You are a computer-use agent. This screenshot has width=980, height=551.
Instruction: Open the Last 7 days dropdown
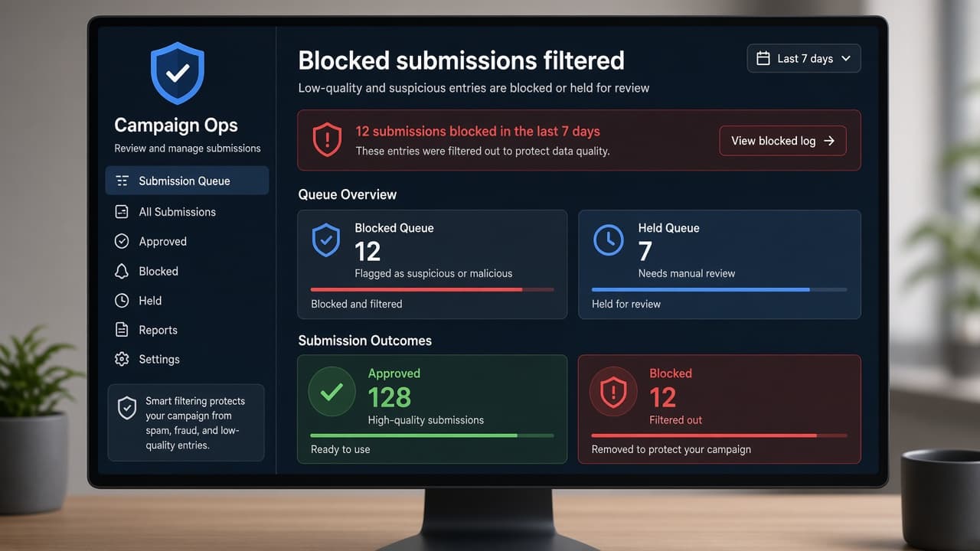pyautogui.click(x=804, y=58)
